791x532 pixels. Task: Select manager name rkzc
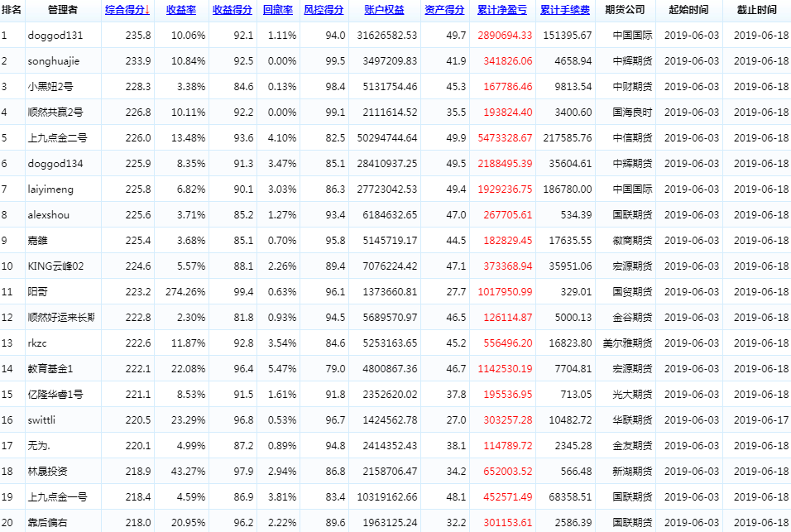pos(37,343)
